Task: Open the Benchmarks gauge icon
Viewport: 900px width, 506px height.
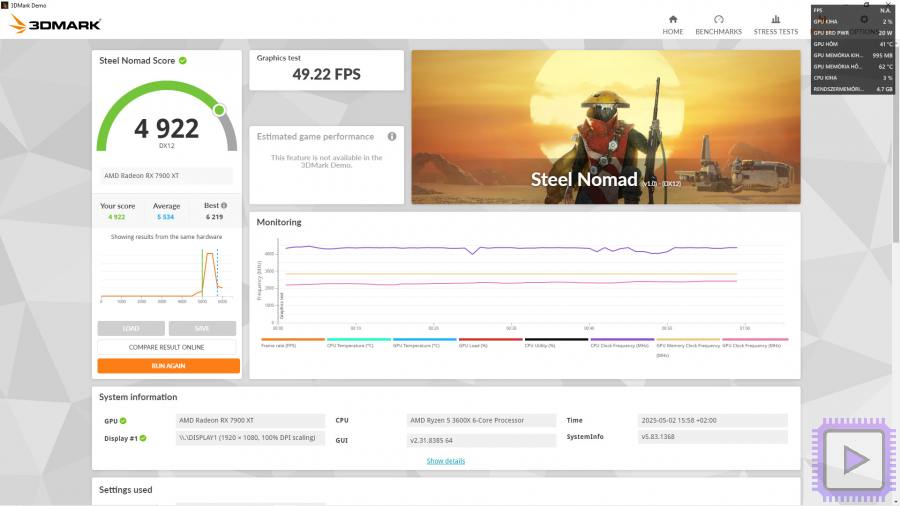Action: pyautogui.click(x=719, y=20)
